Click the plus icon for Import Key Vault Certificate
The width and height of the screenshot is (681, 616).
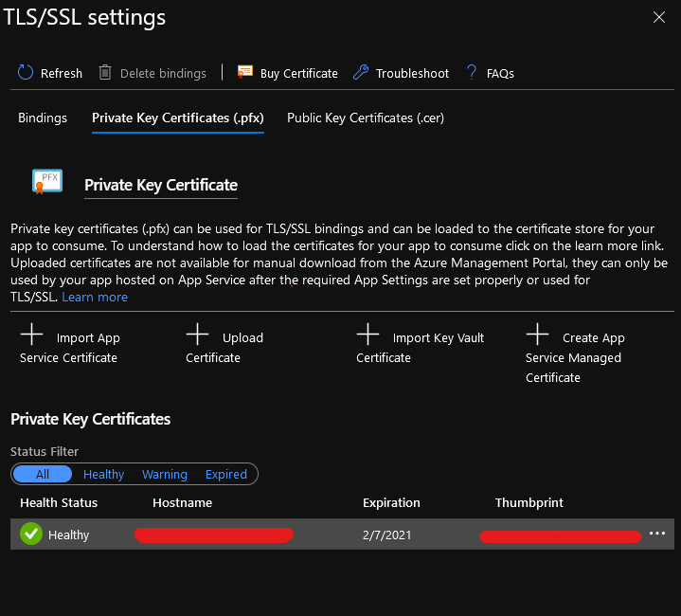click(x=367, y=335)
